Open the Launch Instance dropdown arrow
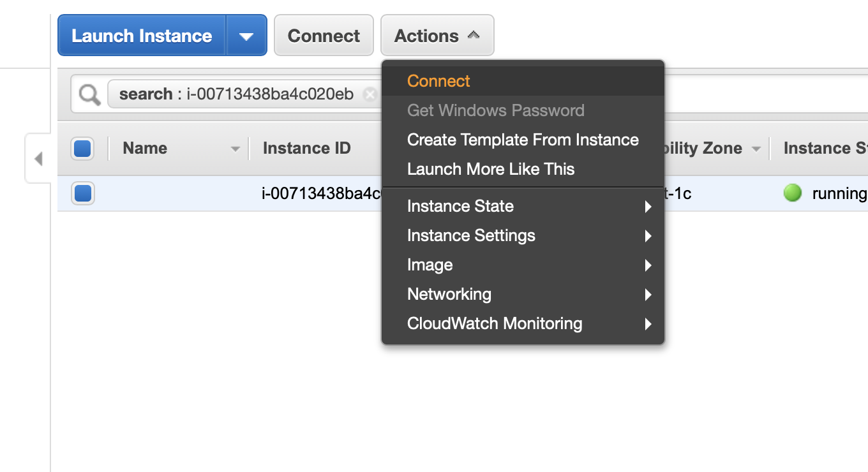This screenshot has width=868, height=472. pyautogui.click(x=246, y=36)
